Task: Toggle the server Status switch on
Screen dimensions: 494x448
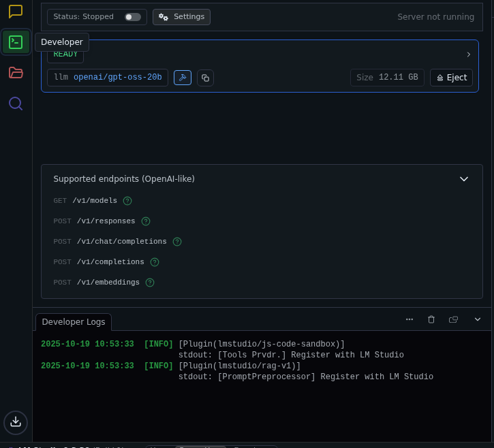Action: 132,17
